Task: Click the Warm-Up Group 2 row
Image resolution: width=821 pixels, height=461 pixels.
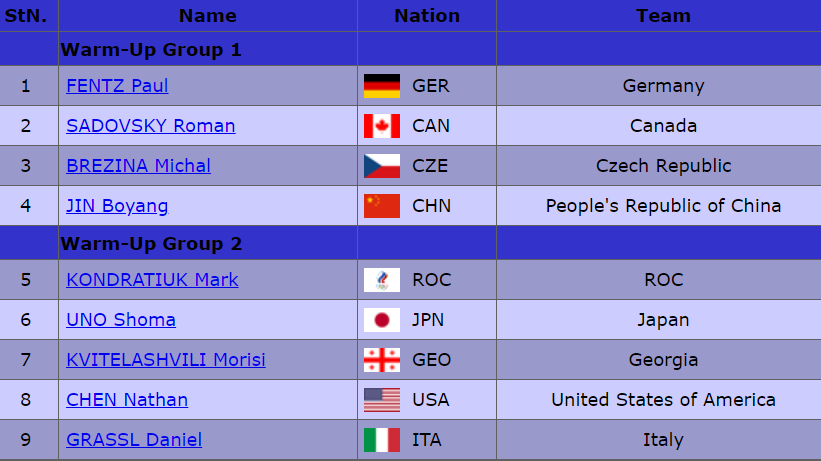Action: (151, 243)
